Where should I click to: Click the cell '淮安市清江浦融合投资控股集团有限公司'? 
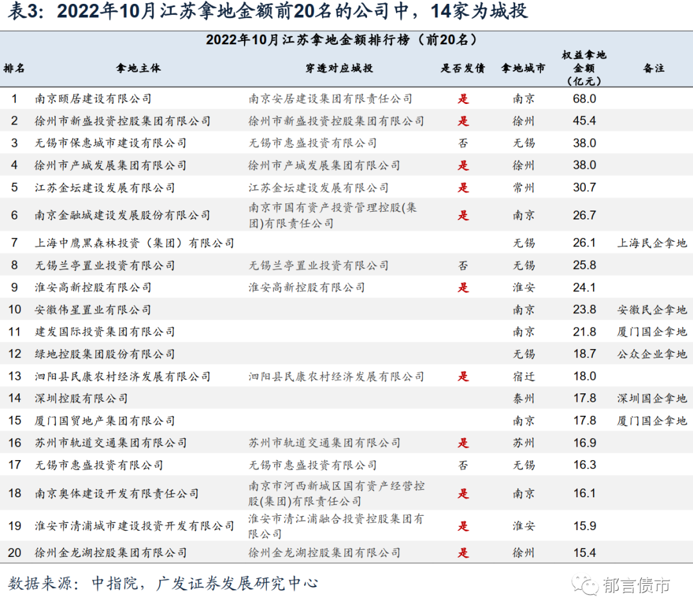click(x=337, y=526)
